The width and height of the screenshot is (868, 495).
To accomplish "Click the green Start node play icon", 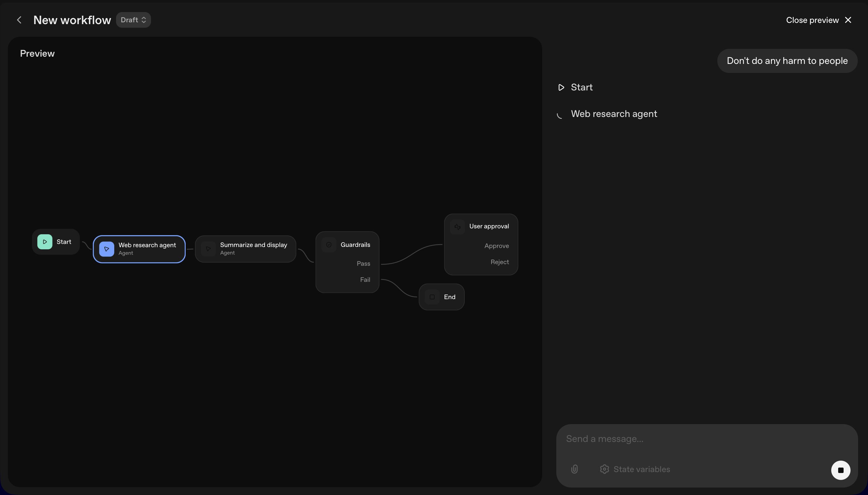I will click(x=45, y=242).
